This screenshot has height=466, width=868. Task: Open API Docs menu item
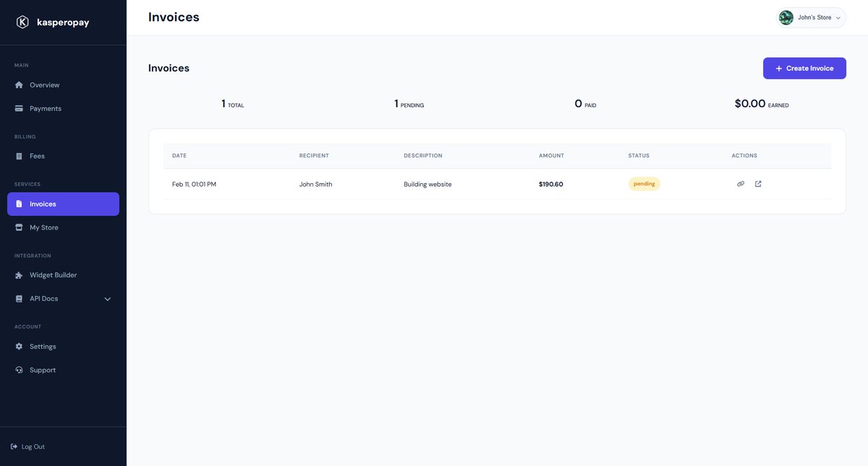point(63,299)
